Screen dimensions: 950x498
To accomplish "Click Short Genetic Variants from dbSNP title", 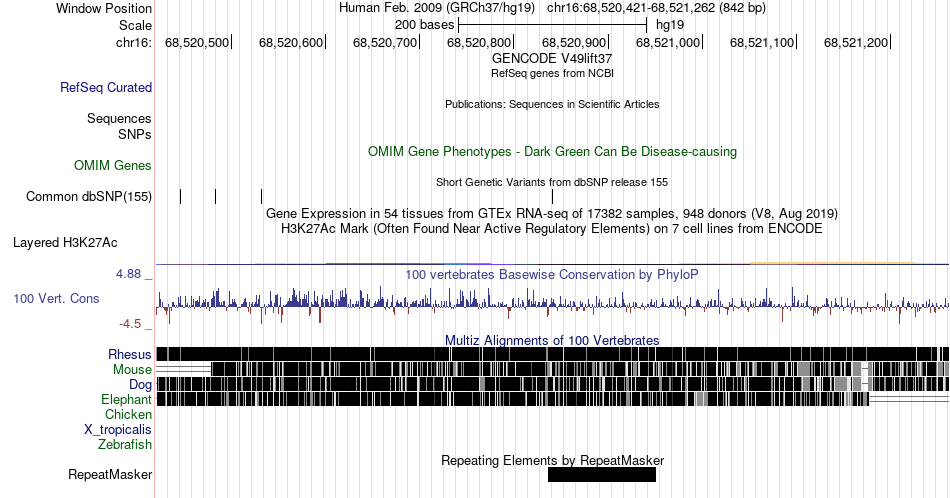I will 552,182.
